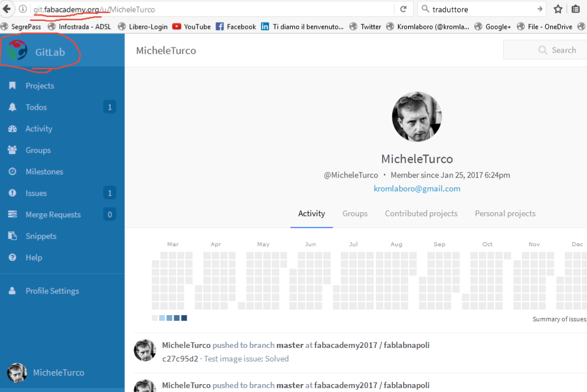The height and width of the screenshot is (392, 587).
Task: Click the Test image issue: Solved commit message
Action: click(246, 359)
